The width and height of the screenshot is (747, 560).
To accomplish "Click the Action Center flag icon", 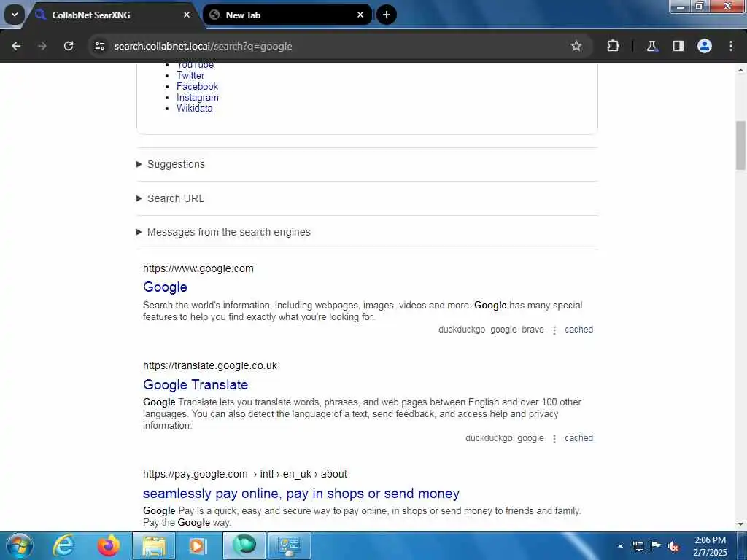I will coord(656,545).
